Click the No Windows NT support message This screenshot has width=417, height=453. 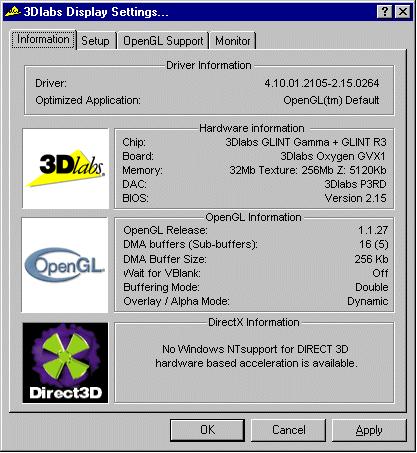coord(256,356)
